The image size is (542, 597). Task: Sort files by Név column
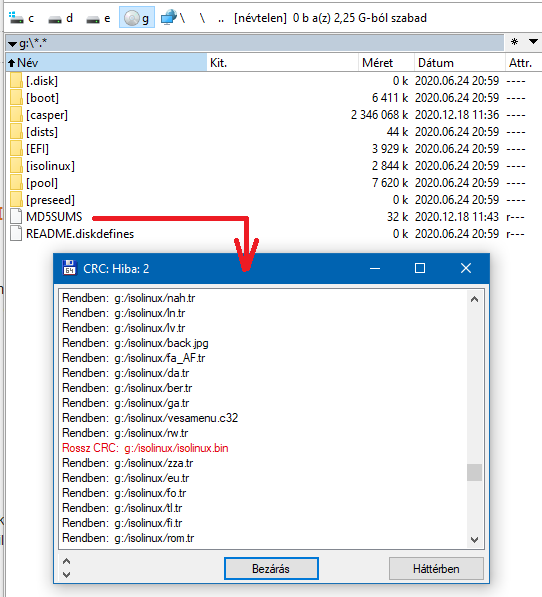pyautogui.click(x=107, y=63)
